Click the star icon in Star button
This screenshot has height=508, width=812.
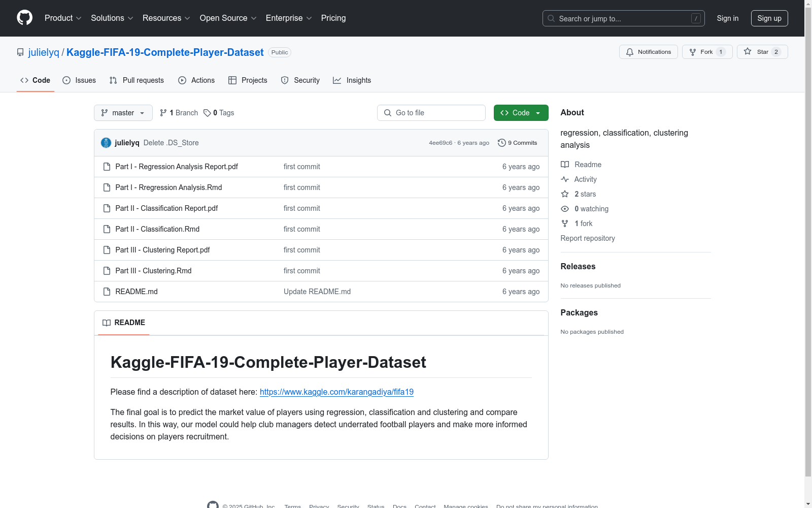click(x=748, y=52)
